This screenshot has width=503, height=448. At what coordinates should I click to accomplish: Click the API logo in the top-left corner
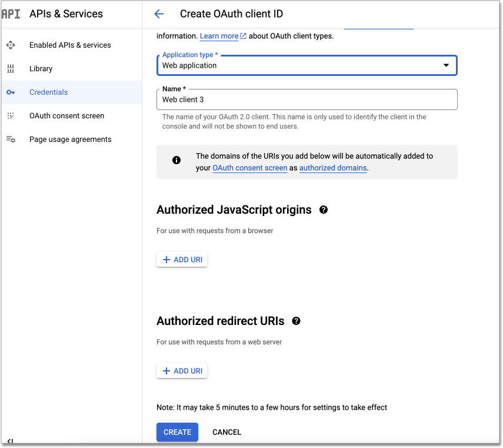pyautogui.click(x=11, y=14)
